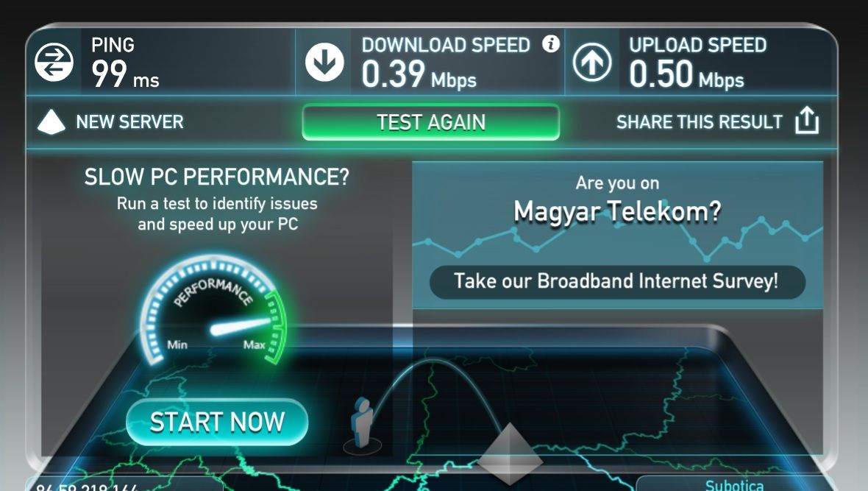
Task: Click the ping arrows icon
Action: pos(54,62)
